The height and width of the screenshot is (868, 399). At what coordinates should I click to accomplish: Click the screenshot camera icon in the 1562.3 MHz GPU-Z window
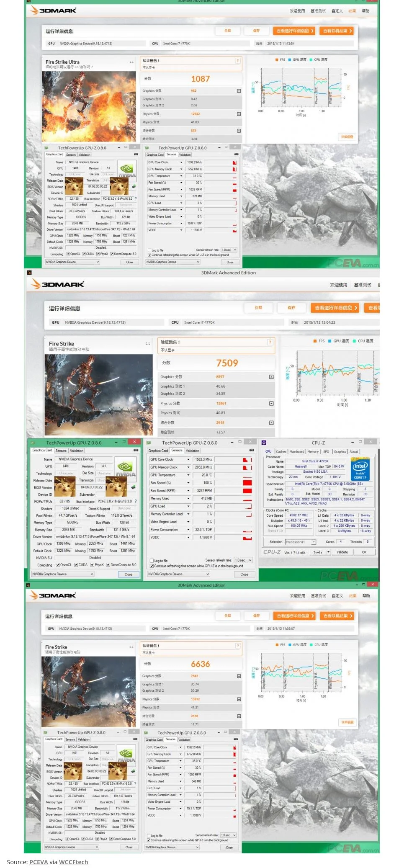252,450
